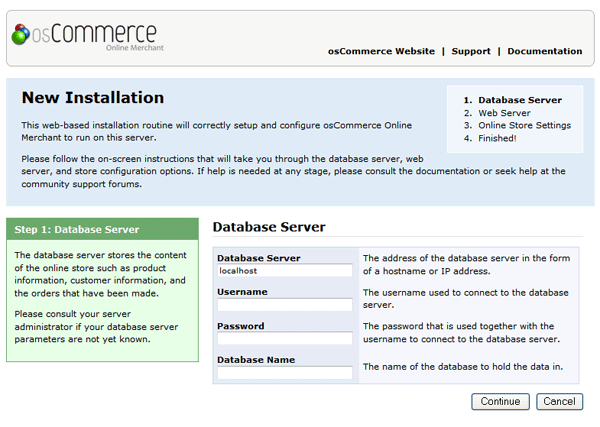600x427 pixels.
Task: Click the bold Database Name label
Action: (255, 360)
